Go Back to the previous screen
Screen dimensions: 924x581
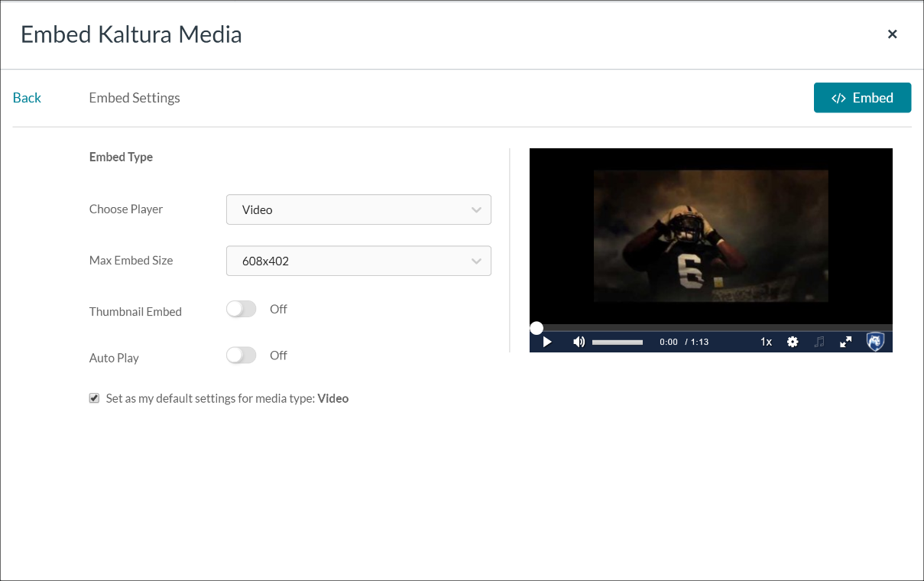[27, 98]
